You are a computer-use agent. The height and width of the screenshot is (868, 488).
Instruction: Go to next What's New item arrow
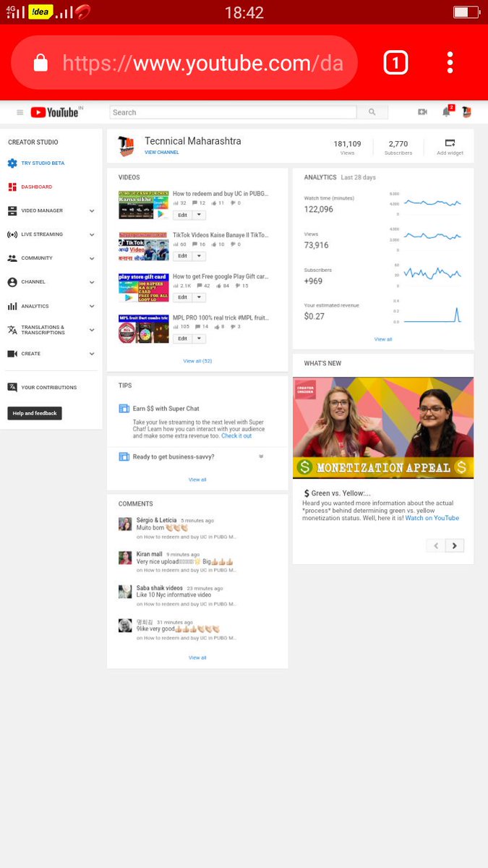coord(455,545)
